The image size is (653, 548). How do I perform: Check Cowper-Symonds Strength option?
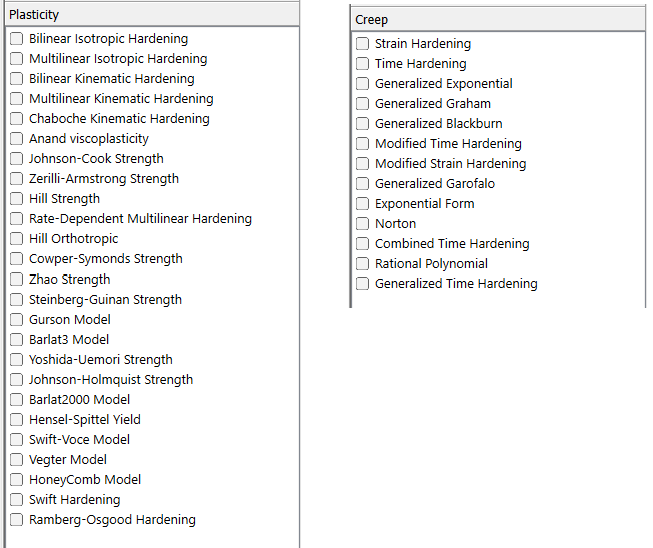(x=17, y=259)
